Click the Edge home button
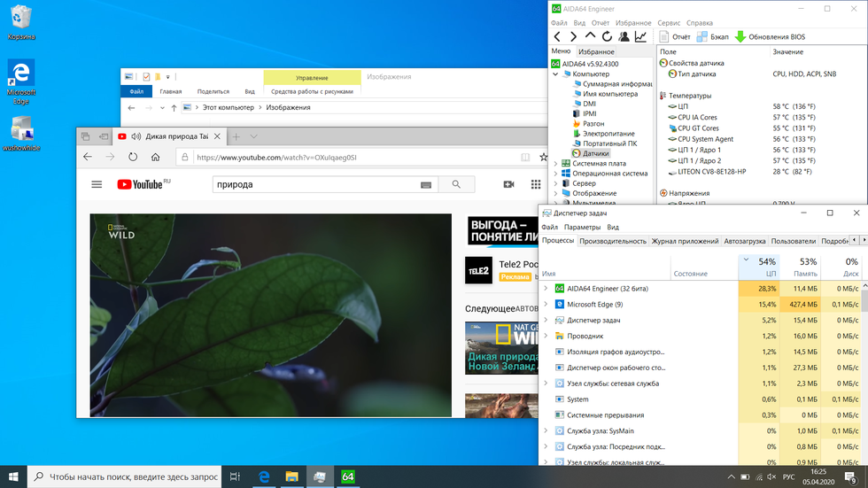 [156, 157]
